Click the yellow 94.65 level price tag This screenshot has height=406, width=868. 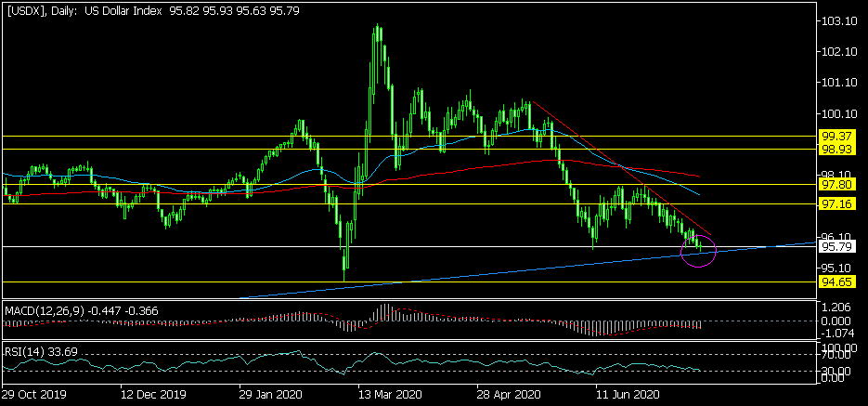[x=837, y=282]
